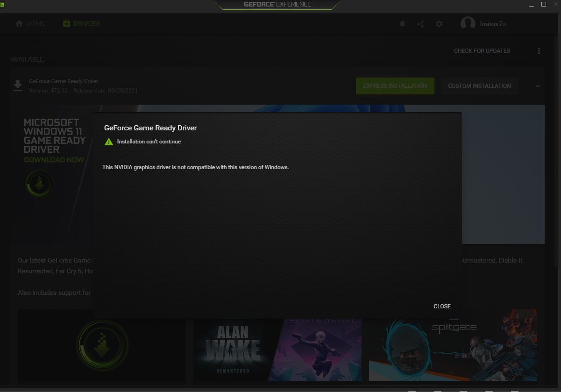Image resolution: width=561 pixels, height=392 pixels.
Task: Click the AVAILABLE section label
Action: tap(27, 59)
